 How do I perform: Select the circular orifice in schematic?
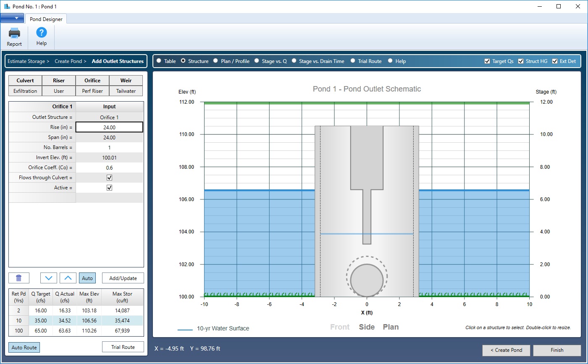[x=367, y=280]
